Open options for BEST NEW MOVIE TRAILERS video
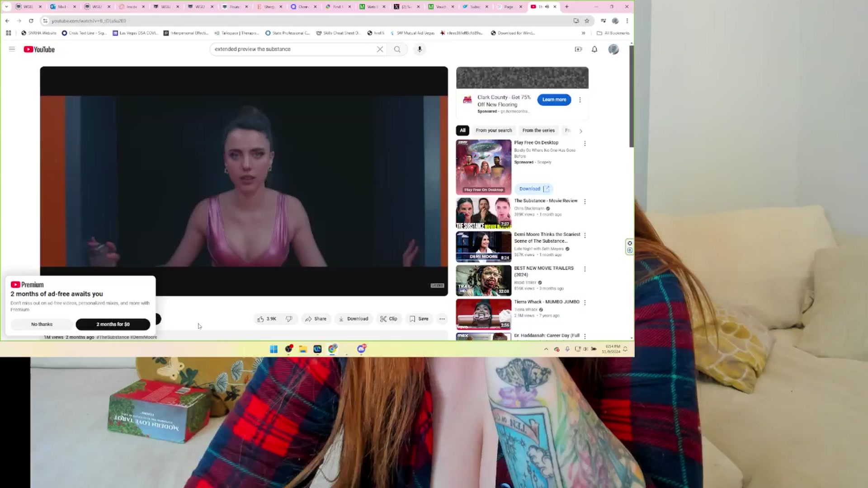 [585, 269]
